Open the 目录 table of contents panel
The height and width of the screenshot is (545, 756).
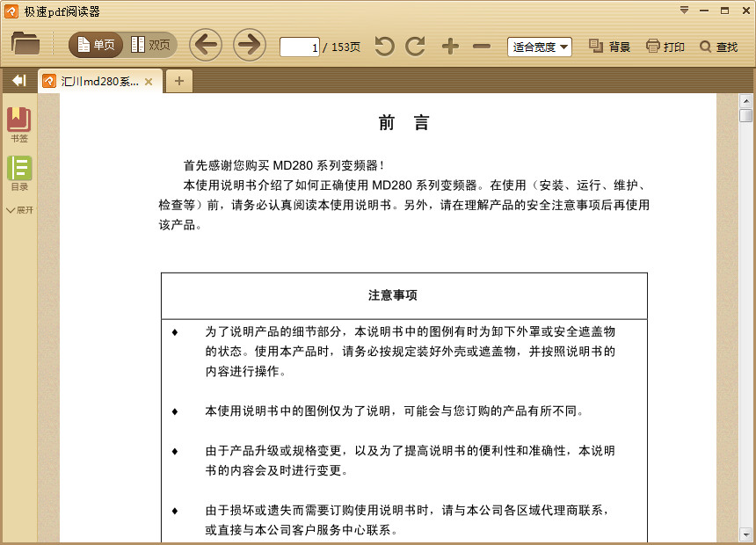(18, 172)
